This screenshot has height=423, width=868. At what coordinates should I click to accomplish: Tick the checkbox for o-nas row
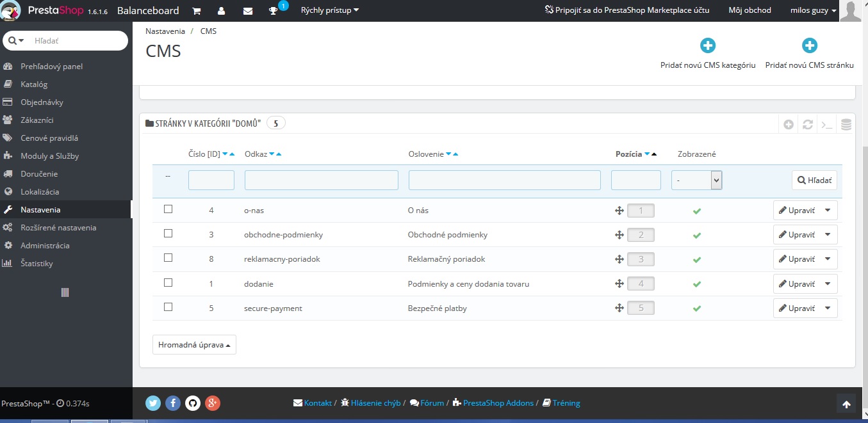point(168,209)
